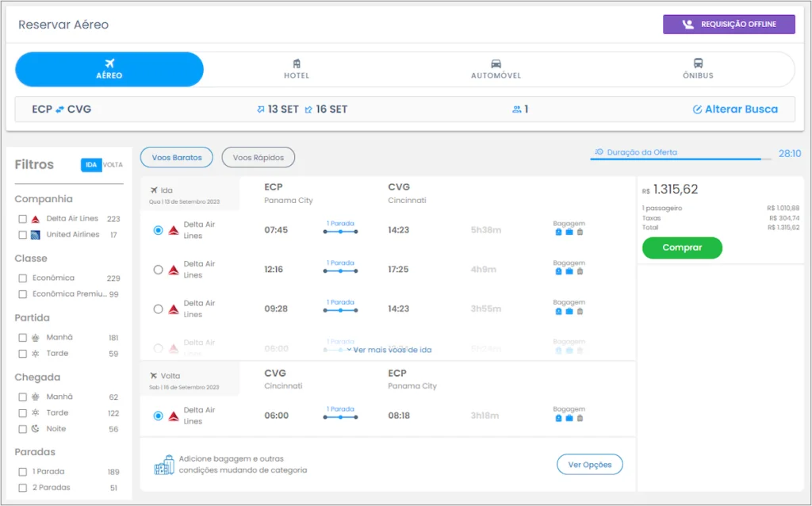The width and height of the screenshot is (812, 506).
Task: Click the baggage building icon next to Adicione bagagem
Action: point(165,465)
